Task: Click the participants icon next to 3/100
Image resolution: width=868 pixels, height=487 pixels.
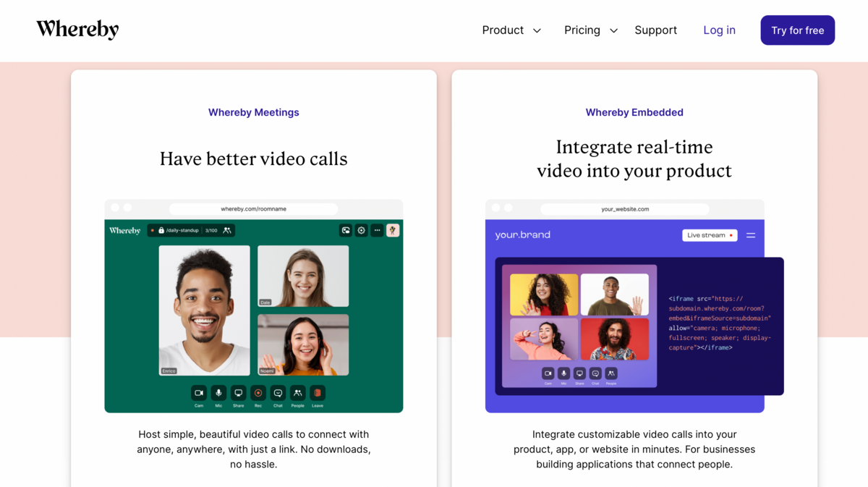Action: tap(227, 230)
